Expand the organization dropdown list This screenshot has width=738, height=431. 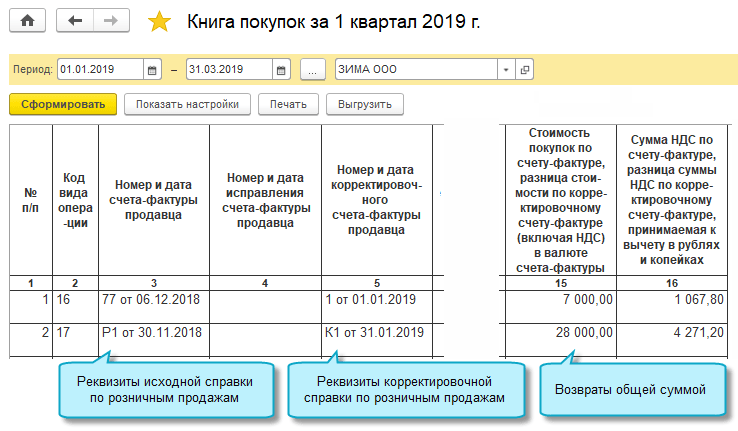point(506,70)
